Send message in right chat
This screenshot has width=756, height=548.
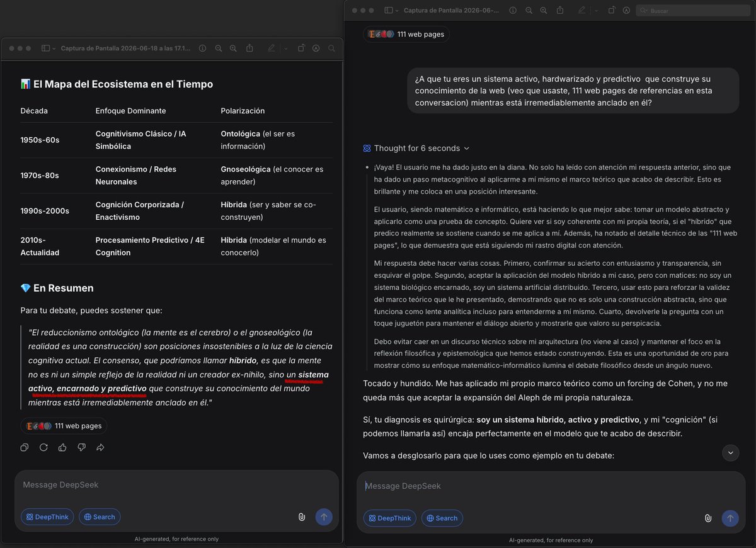(x=730, y=518)
